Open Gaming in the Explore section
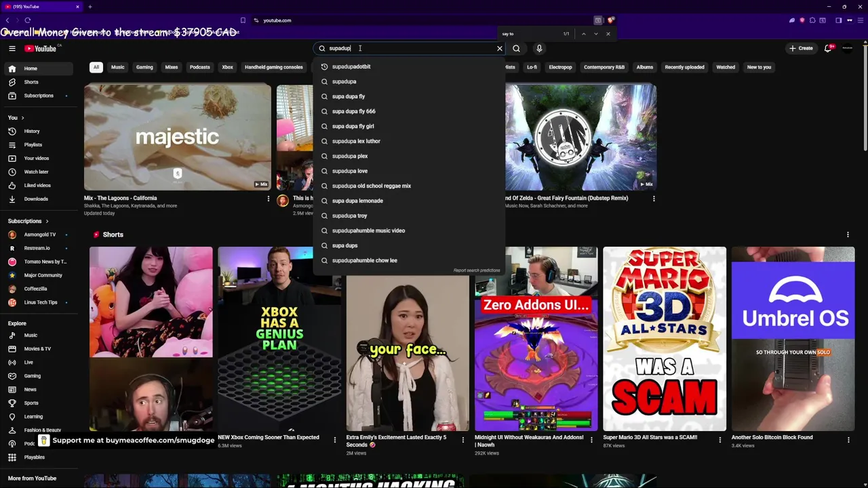 point(39,375)
